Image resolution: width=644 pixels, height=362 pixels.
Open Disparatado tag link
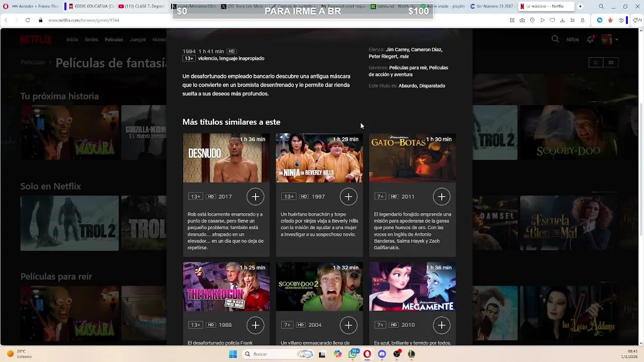432,86
